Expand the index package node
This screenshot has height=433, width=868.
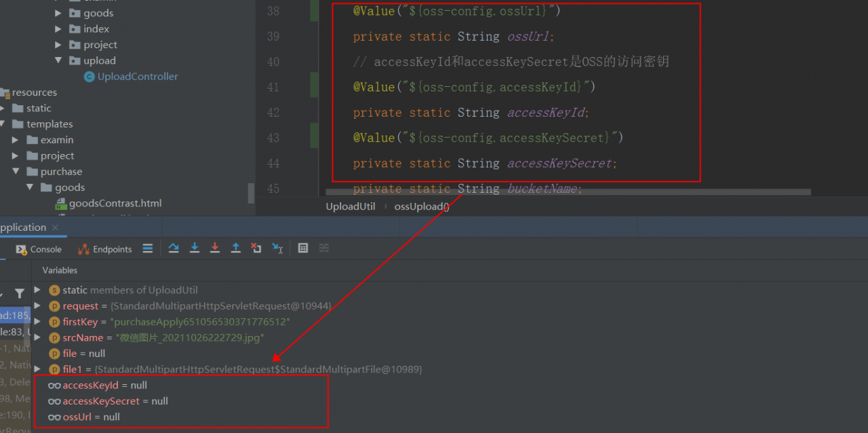(58, 29)
